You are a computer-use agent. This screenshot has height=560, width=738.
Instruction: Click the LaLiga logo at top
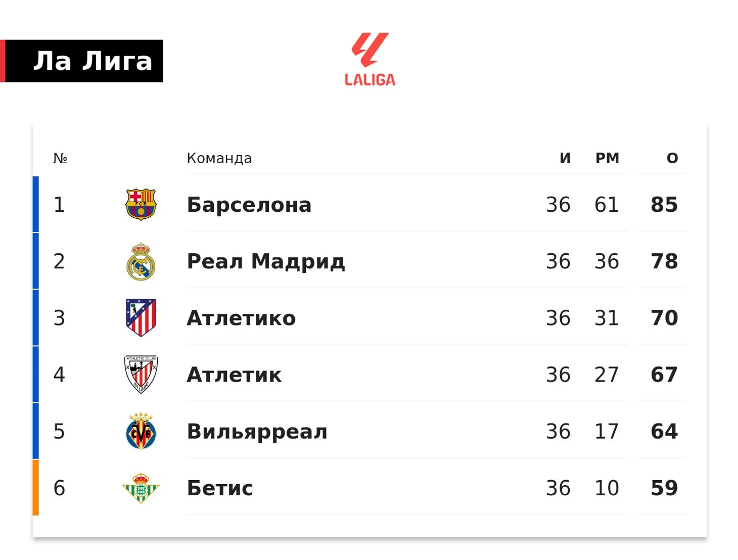370,59
